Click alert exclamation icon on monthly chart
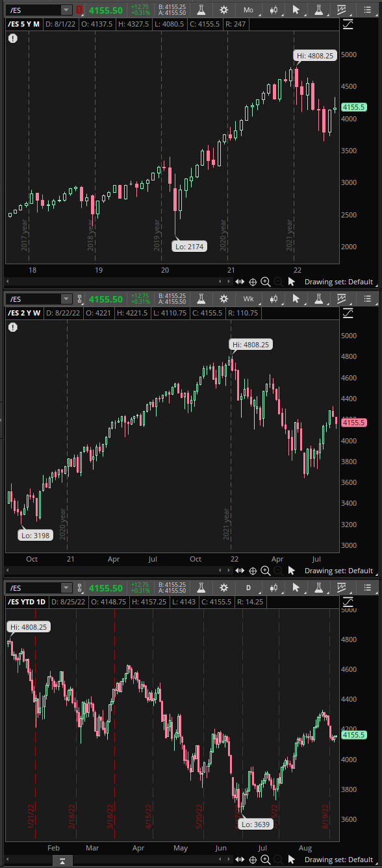The width and height of the screenshot is (382, 868). [x=13, y=38]
